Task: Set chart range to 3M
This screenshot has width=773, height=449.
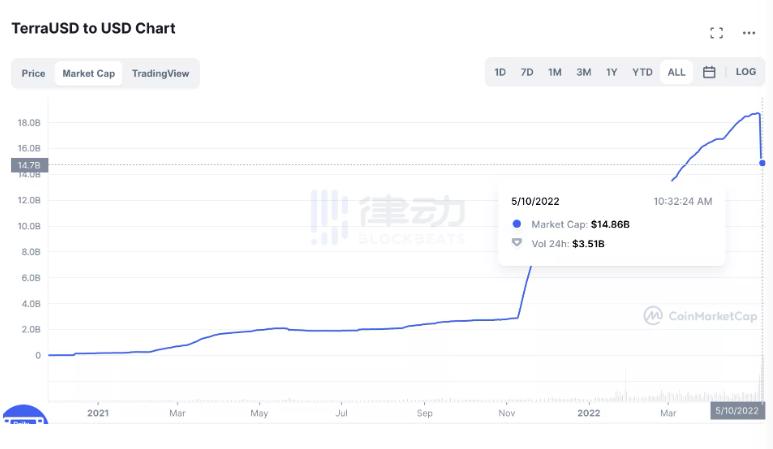Action: click(x=583, y=72)
